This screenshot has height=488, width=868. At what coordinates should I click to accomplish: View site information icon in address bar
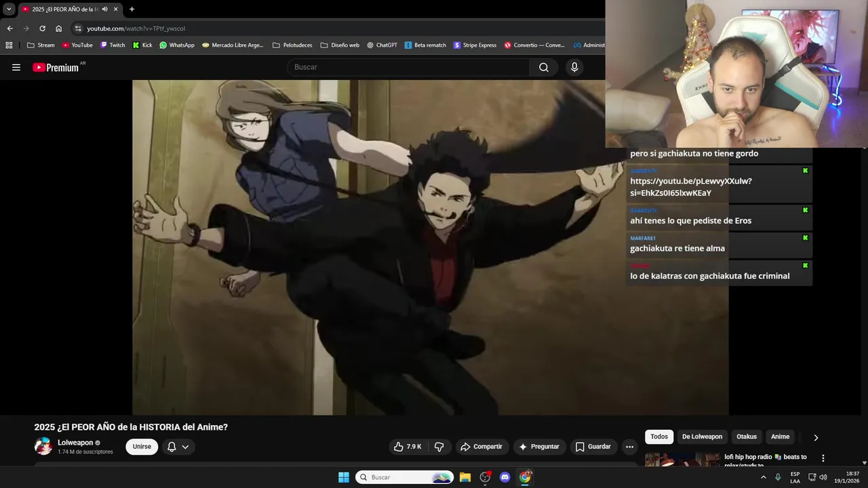[78, 28]
